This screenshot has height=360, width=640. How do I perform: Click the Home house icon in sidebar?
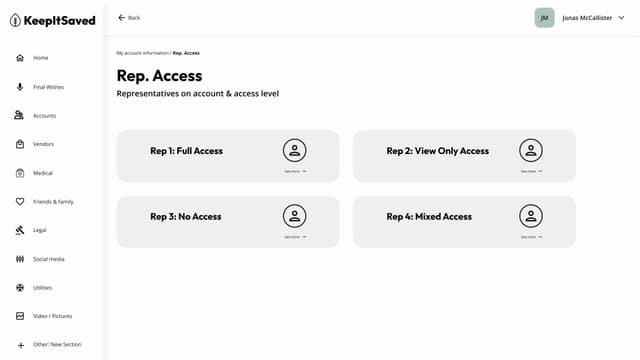pyautogui.click(x=20, y=58)
